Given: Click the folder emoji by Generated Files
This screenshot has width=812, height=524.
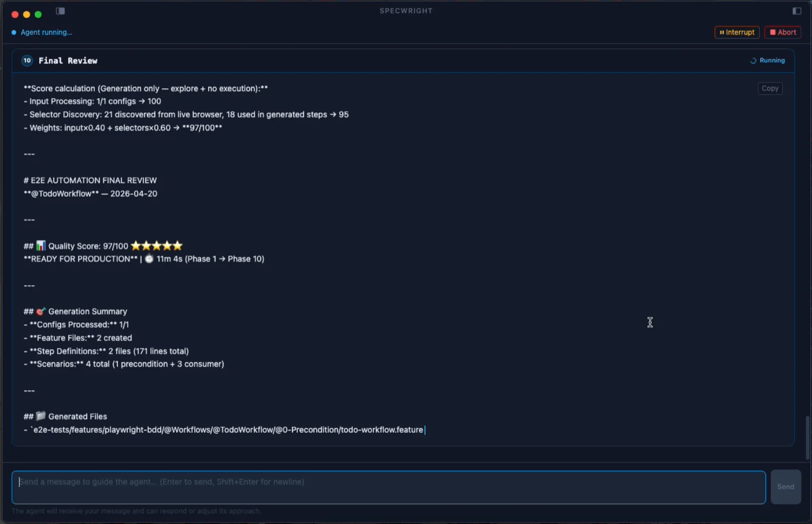Looking at the screenshot, I should pyautogui.click(x=41, y=416).
